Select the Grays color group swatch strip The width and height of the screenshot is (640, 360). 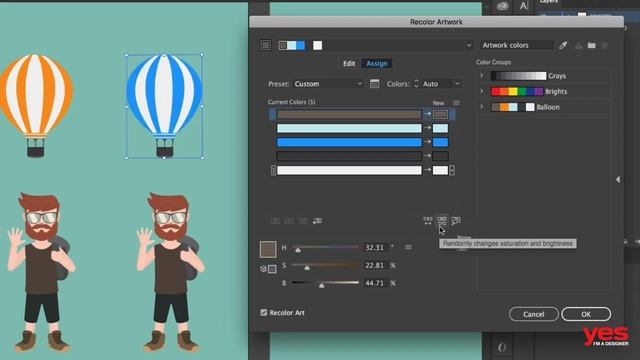[x=518, y=76]
